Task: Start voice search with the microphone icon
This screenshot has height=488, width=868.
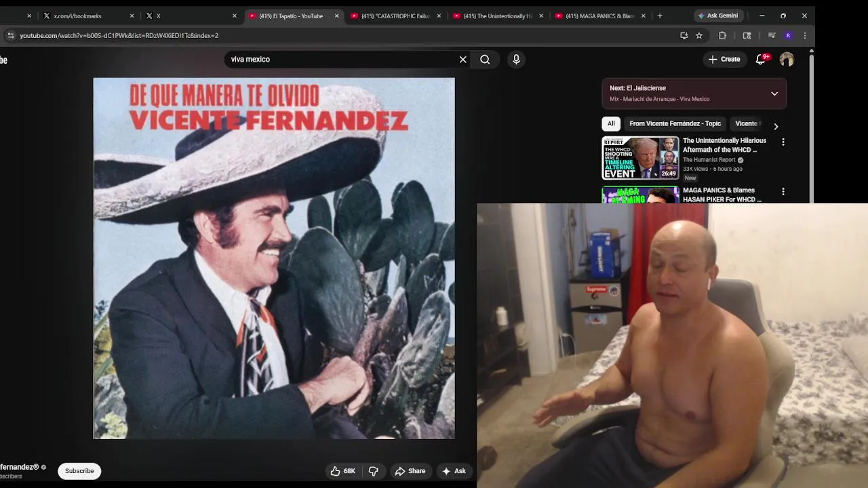Action: [x=516, y=60]
